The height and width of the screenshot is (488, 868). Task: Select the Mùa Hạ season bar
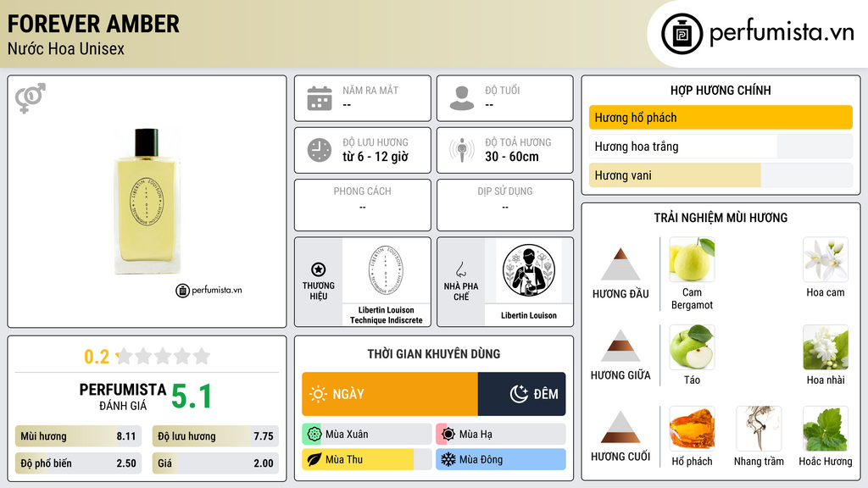pyautogui.click(x=501, y=435)
